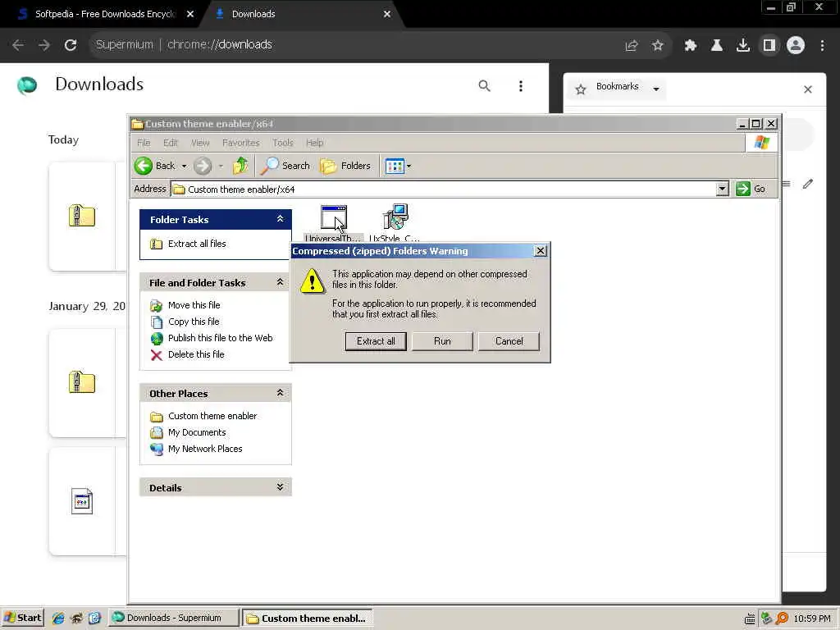This screenshot has width=840, height=630.
Task: Collapse the Folder Tasks panel
Action: 280,218
